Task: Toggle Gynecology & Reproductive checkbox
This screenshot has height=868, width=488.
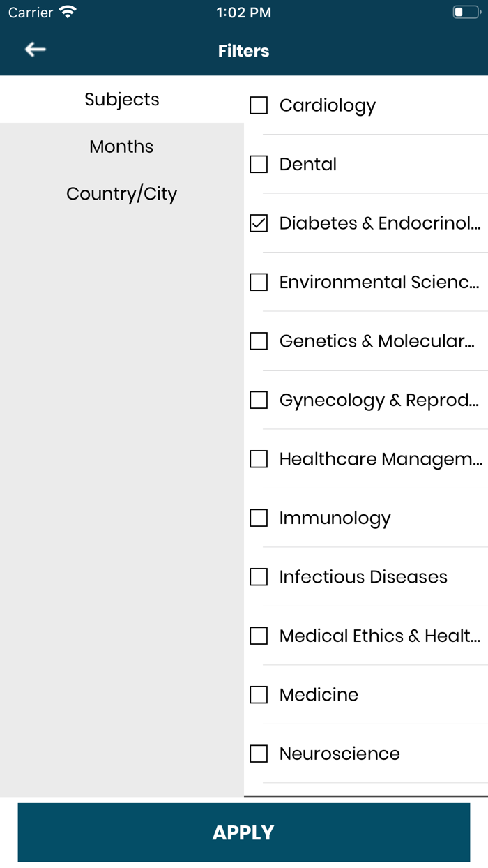Action: coord(259,400)
